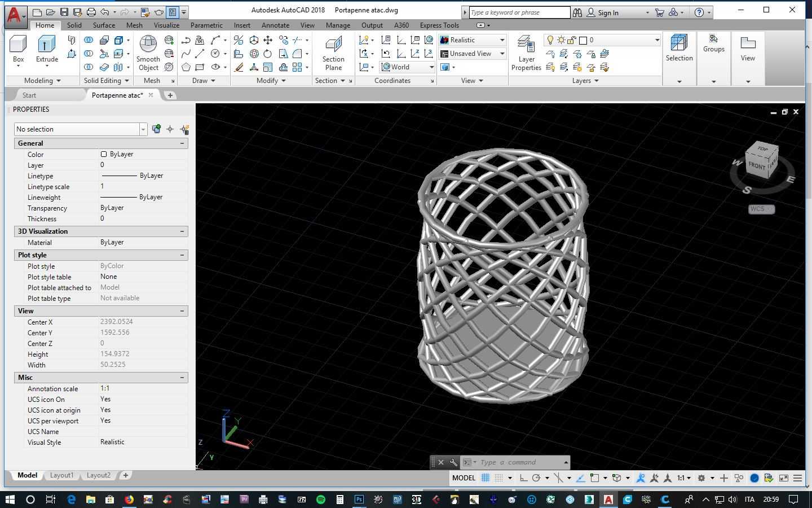
Task: Switch to the Visualize ribbon tab
Action: pos(166,25)
